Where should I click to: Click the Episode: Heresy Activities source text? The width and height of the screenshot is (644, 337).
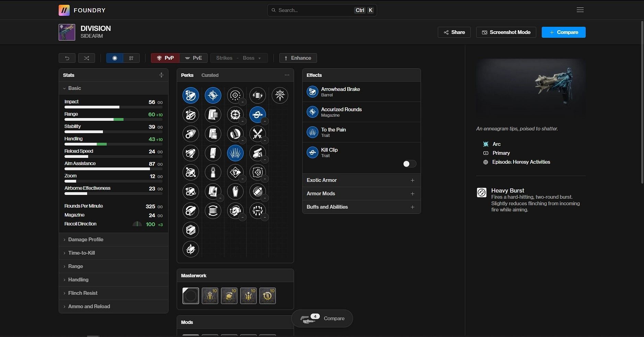521,162
